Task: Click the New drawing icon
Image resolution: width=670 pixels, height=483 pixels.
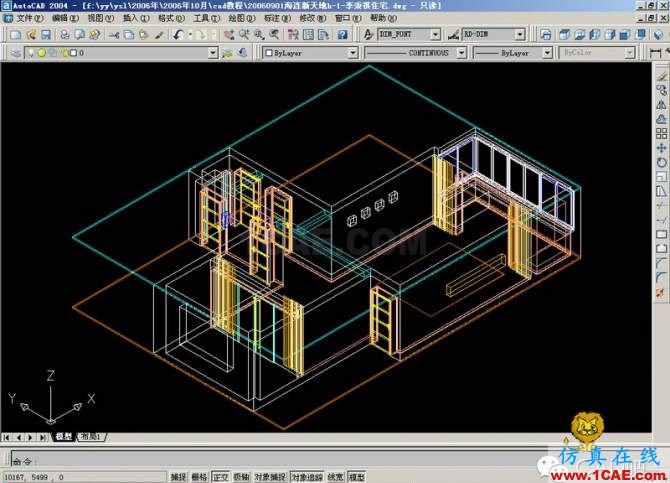Action: click(x=15, y=35)
